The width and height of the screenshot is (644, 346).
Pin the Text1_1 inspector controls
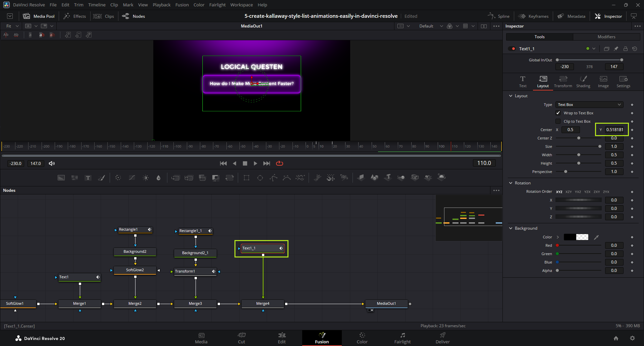click(x=616, y=49)
